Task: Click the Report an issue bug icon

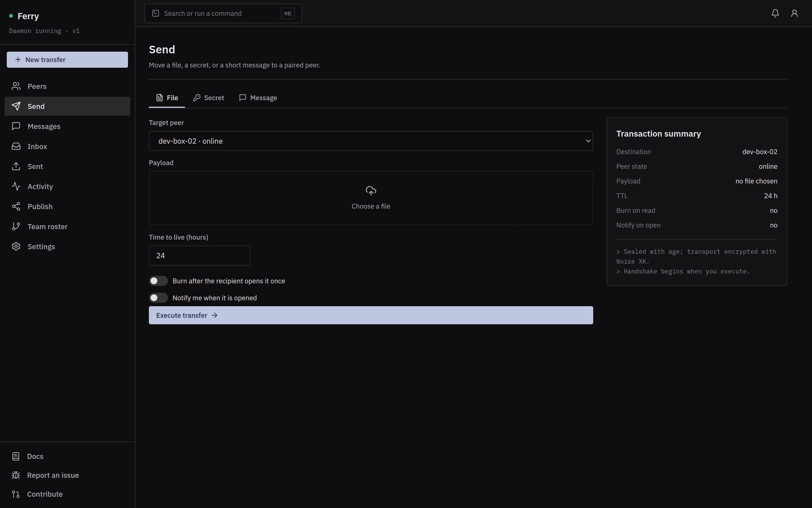Action: tap(16, 475)
